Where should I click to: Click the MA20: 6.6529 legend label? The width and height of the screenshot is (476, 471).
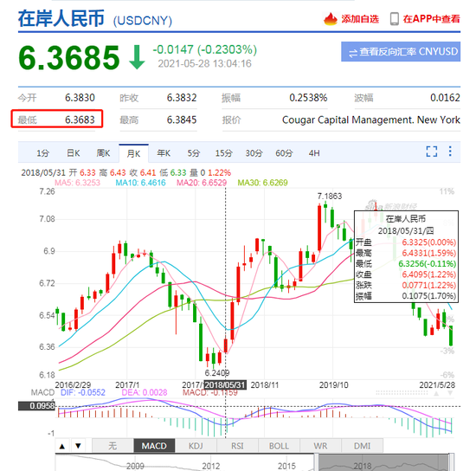tap(202, 183)
